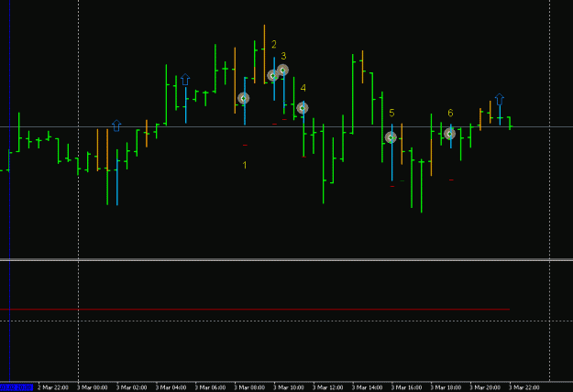Click the '3 Mar 08:00' time axis label

click(x=249, y=387)
